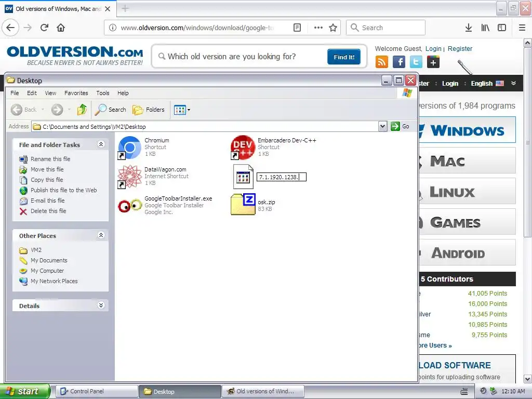Open My Network Places link

point(54,281)
